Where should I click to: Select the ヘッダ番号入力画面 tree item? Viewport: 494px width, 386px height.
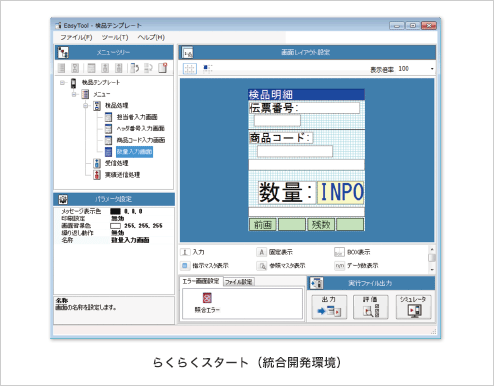pyautogui.click(x=140, y=128)
